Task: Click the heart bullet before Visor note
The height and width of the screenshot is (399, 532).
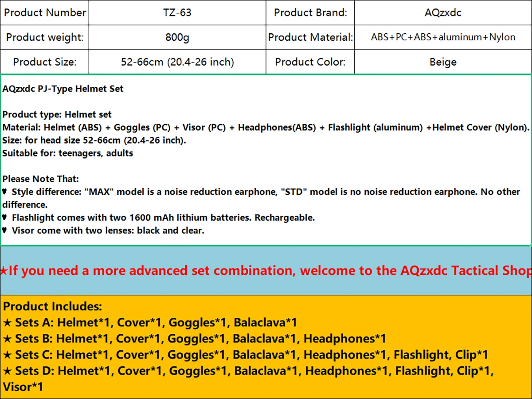Action: 5,231
